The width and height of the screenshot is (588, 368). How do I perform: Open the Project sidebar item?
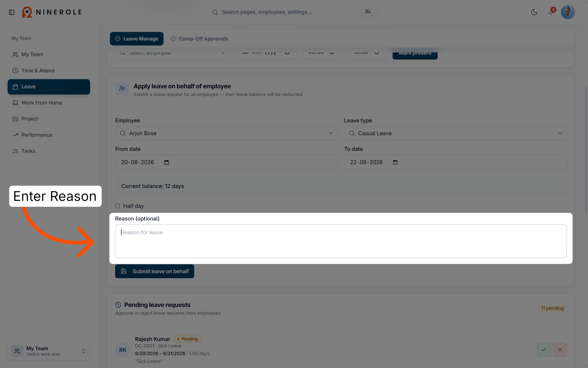[49, 119]
